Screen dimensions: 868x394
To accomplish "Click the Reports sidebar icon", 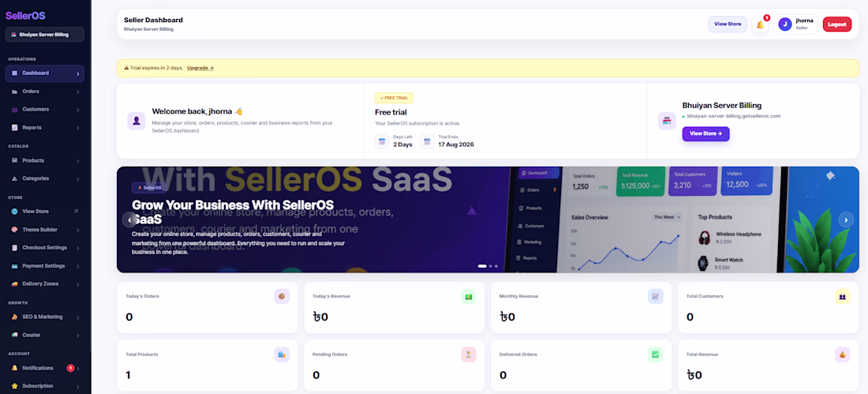I will (14, 127).
